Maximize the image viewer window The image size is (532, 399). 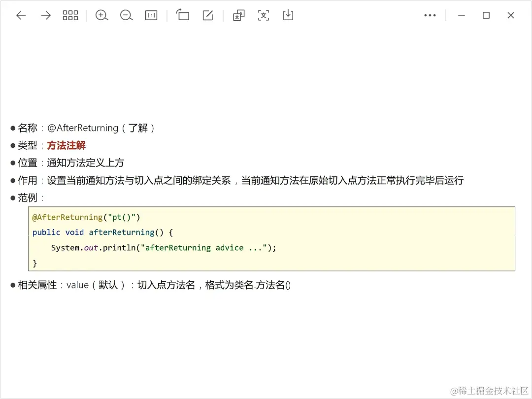tap(486, 15)
